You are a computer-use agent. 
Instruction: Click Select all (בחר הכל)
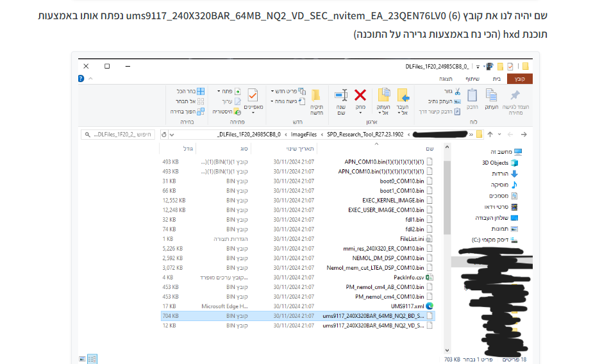click(190, 92)
